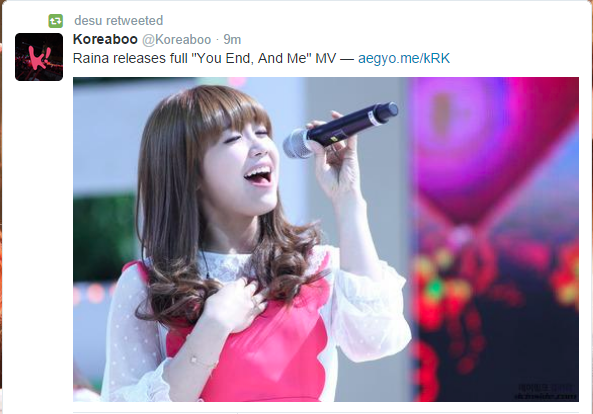Image resolution: width=593 pixels, height=414 pixels.
Task: Click the word 'retweeted' in header
Action: (x=134, y=20)
